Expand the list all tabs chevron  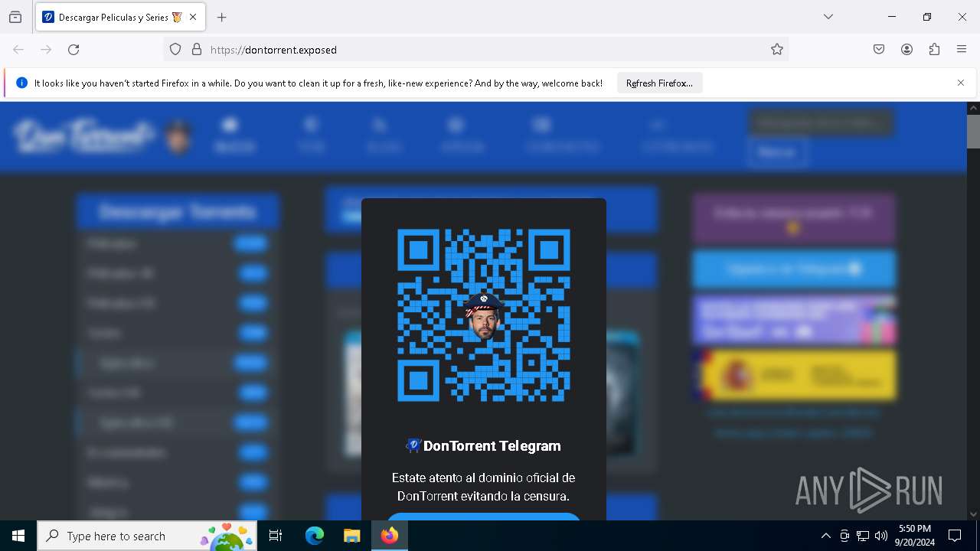[828, 17]
